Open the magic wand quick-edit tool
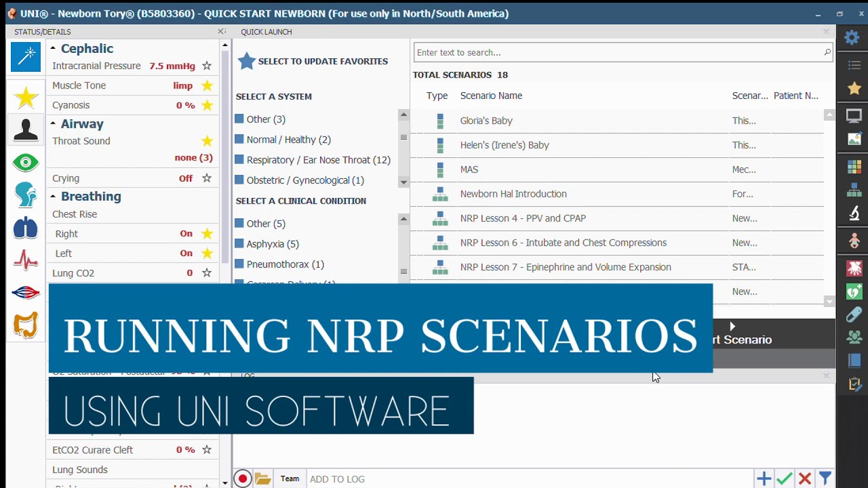Screen dimensions: 868x488 [x=26, y=56]
